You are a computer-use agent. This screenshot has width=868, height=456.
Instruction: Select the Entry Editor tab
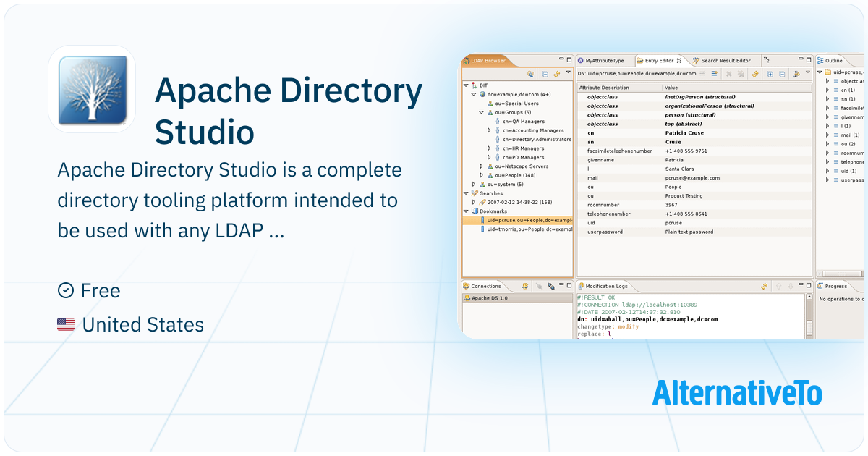pos(659,61)
